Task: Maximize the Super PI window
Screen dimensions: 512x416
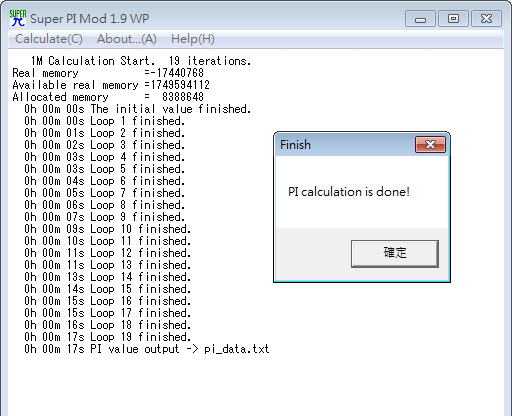Action: point(453,19)
